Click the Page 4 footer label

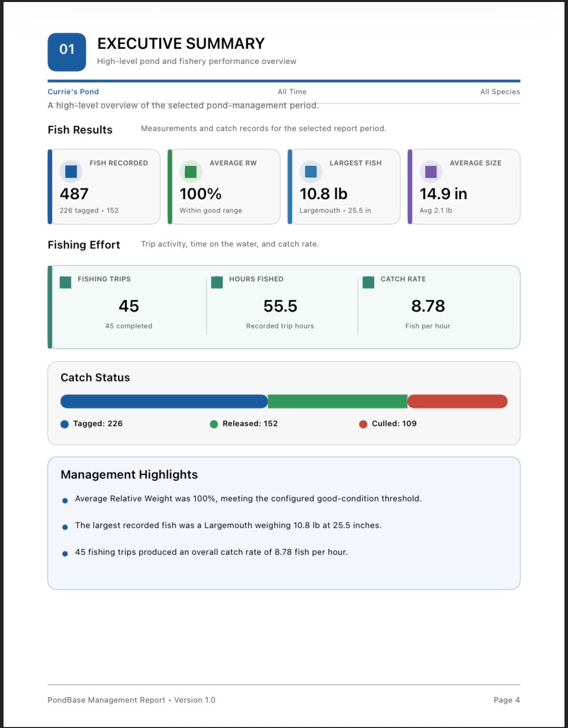tap(507, 700)
